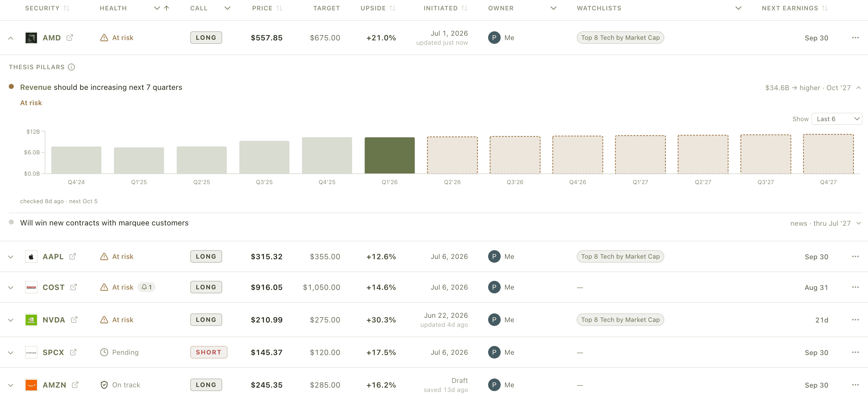Expand the AMZN row

pyautogui.click(x=11, y=385)
